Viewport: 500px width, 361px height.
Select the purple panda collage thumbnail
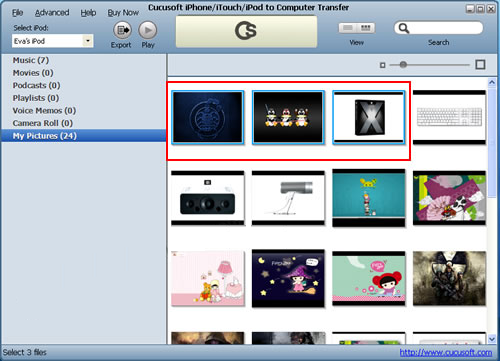click(x=449, y=198)
